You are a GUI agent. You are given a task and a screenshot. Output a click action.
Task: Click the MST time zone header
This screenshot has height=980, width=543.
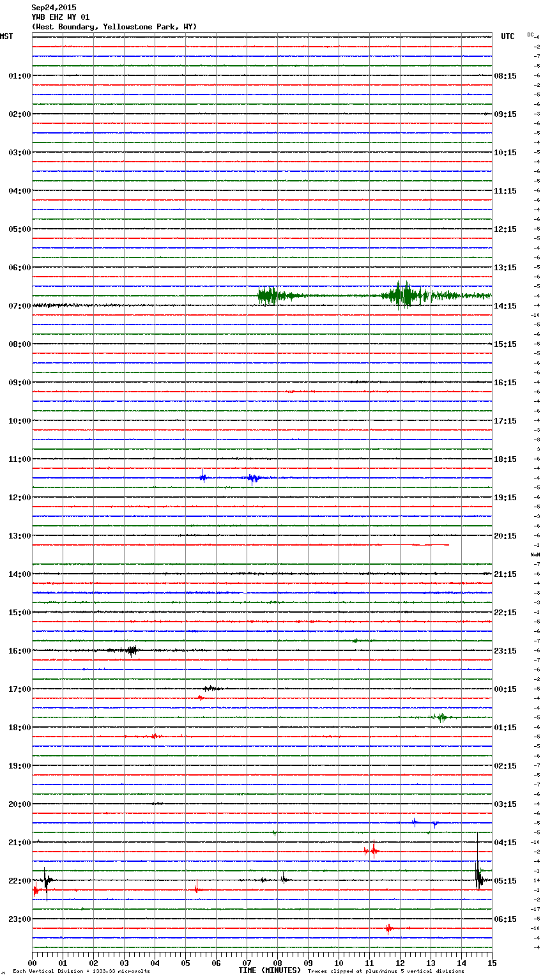(6, 36)
